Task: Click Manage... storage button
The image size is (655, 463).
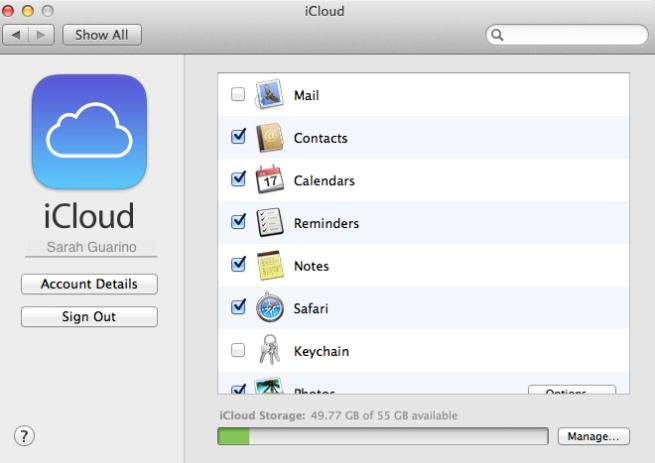Action: tap(594, 436)
